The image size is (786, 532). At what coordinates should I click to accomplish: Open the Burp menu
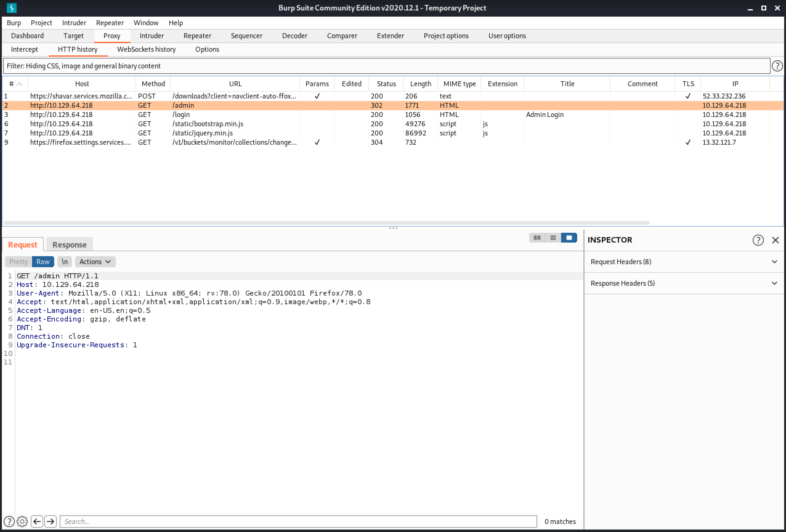[x=14, y=23]
